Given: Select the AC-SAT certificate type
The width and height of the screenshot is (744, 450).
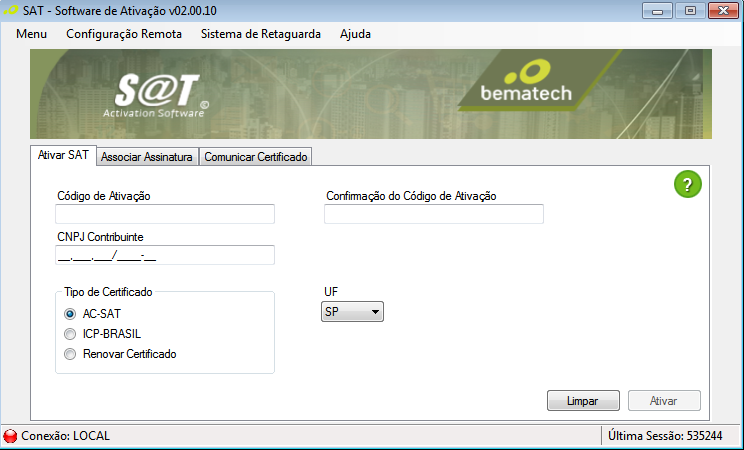Looking at the screenshot, I should [70, 313].
